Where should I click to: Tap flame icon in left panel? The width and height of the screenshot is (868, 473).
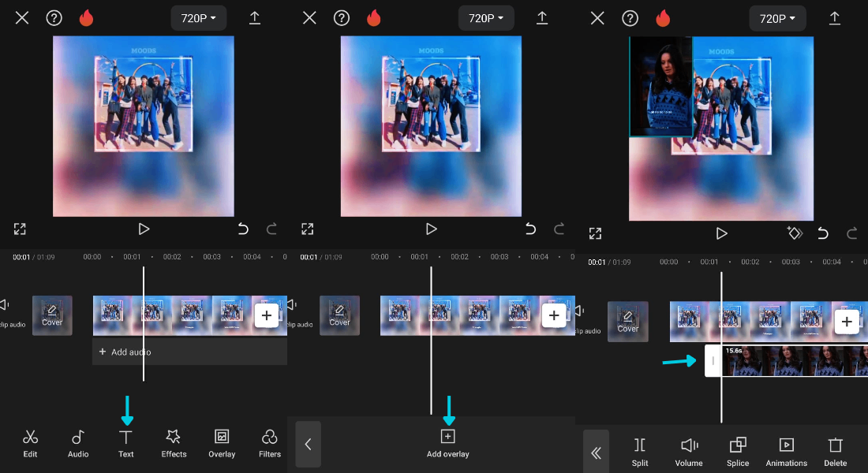coord(86,18)
